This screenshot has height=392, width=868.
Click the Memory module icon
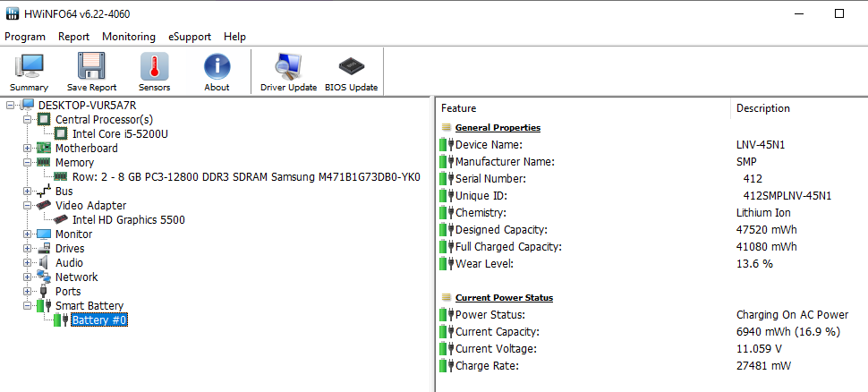point(43,162)
